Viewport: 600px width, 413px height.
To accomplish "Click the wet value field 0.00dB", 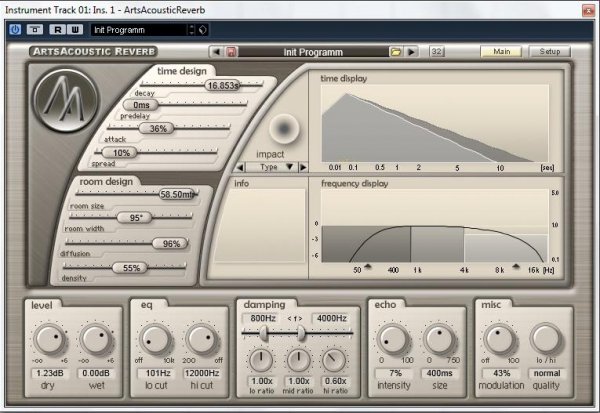I will tap(96, 373).
